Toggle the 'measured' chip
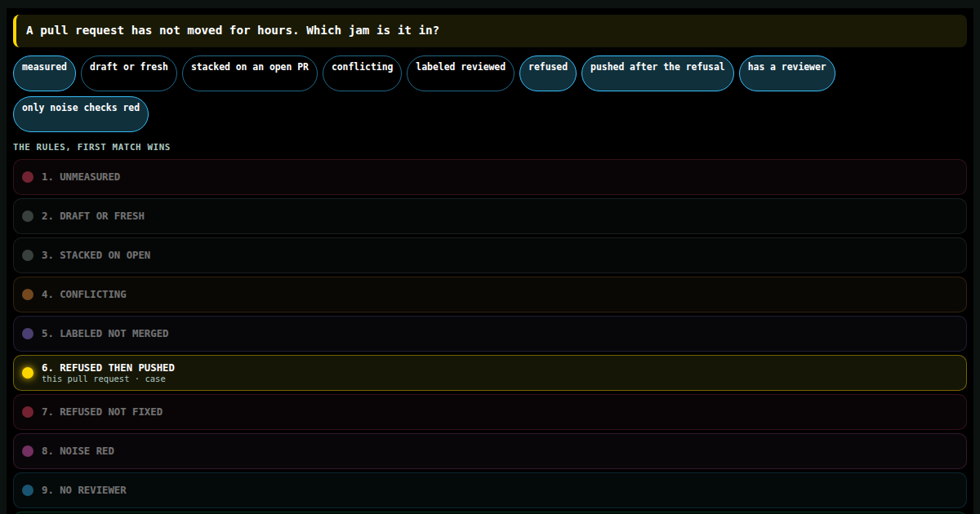 coord(44,73)
